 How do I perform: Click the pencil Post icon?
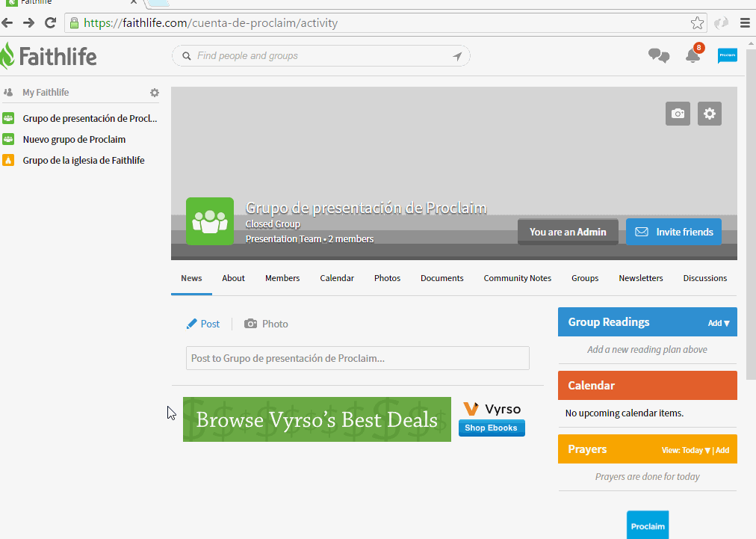tap(191, 324)
